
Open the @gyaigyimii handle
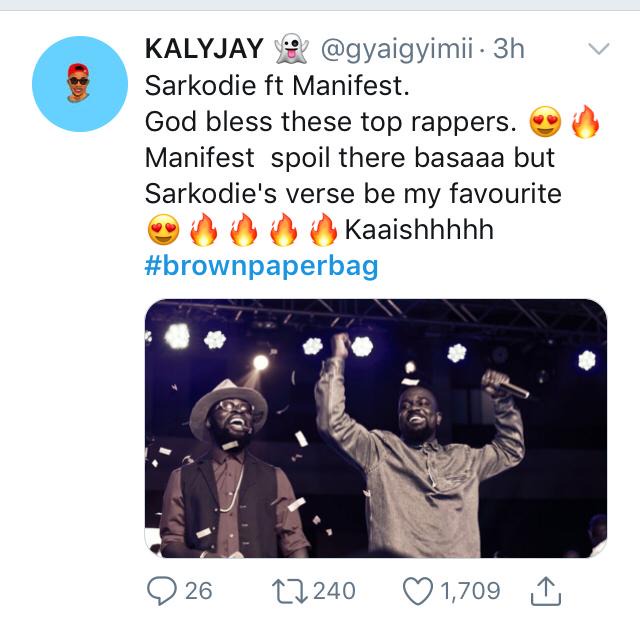pos(397,49)
